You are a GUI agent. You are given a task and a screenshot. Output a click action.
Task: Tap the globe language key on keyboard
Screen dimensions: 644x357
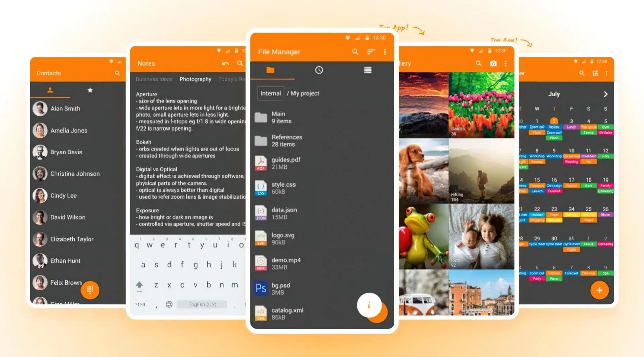pyautogui.click(x=169, y=304)
